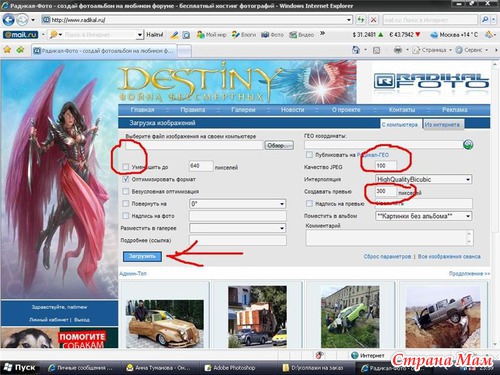Click the Home icon in command bar

pos(356,50)
